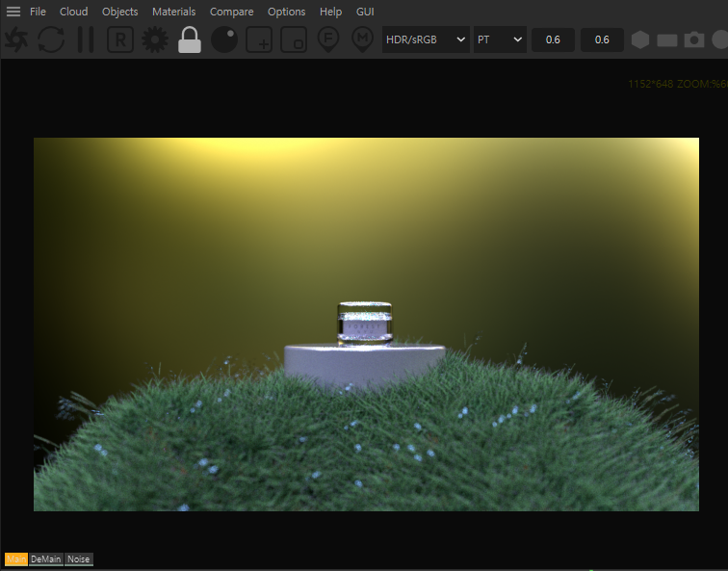
Task: Open the hamburger menu icon
Action: 13,12
